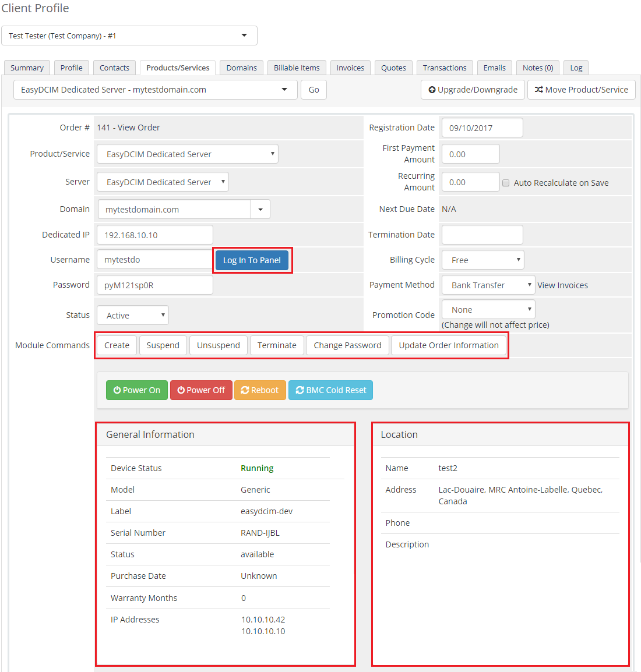Screen dimensions: 641x672
Task: Open the Promotion Code dropdown
Action: (488, 309)
